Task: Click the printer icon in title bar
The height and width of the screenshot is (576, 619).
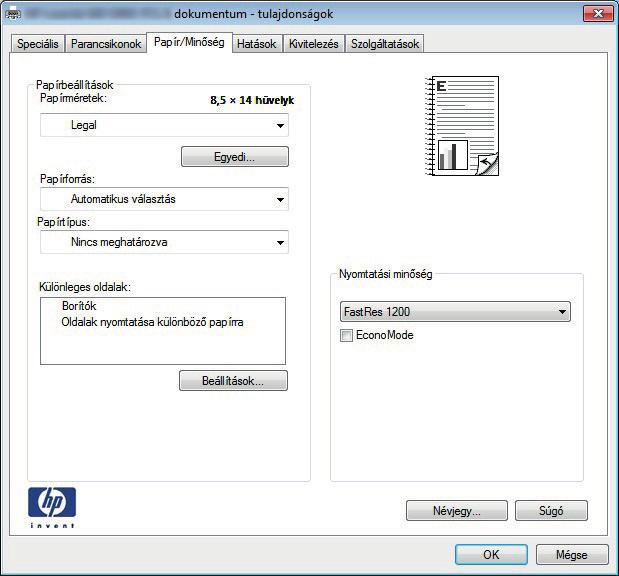Action: [13, 14]
